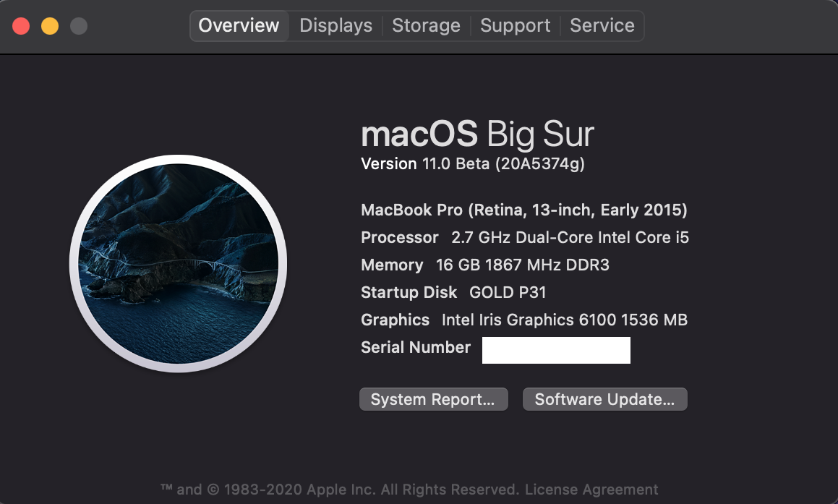Select the Overview tab
This screenshot has width=838, height=504.
[x=239, y=25]
